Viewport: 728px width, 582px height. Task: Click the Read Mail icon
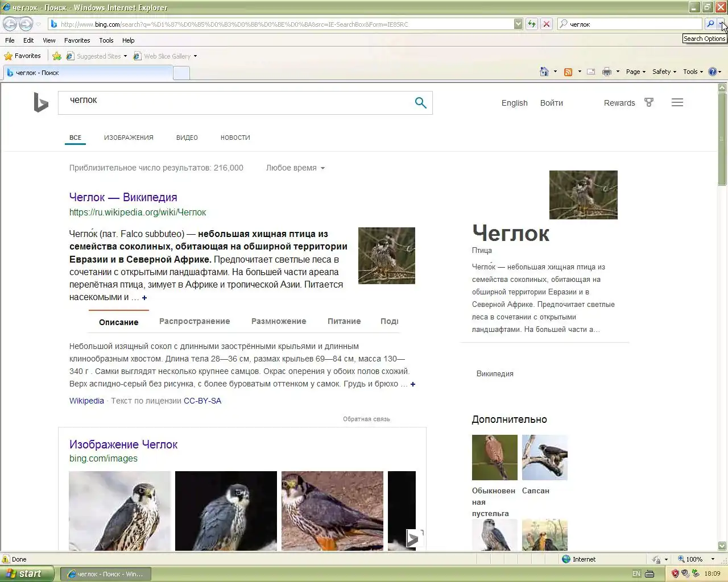[x=591, y=72]
